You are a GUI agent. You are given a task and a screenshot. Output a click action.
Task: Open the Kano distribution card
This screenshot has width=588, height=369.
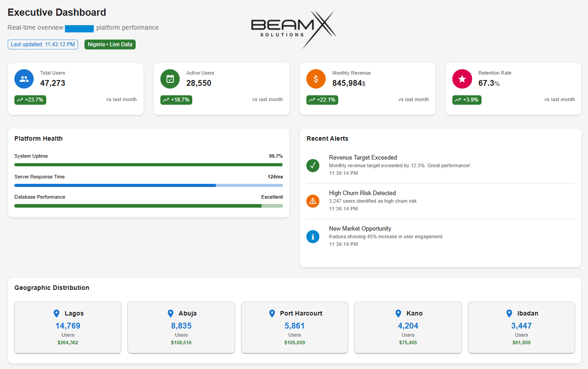(408, 328)
